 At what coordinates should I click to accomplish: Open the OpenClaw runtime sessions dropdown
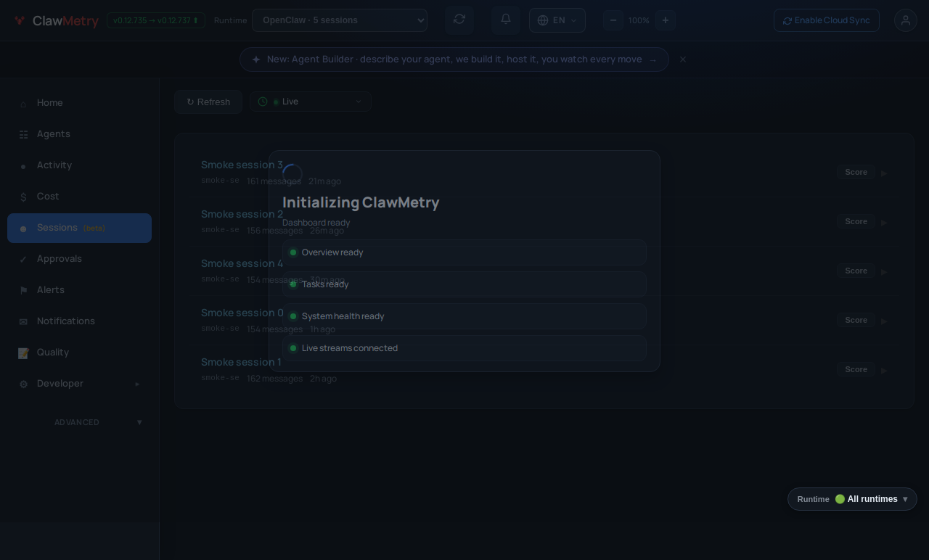pyautogui.click(x=340, y=20)
